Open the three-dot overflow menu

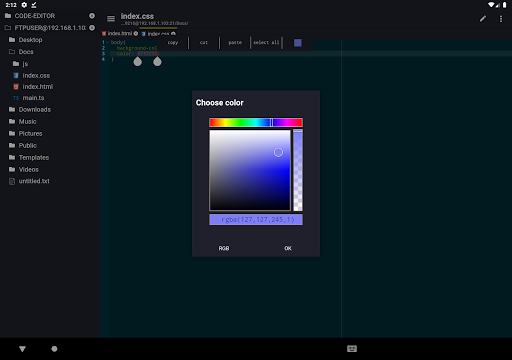[x=501, y=19]
